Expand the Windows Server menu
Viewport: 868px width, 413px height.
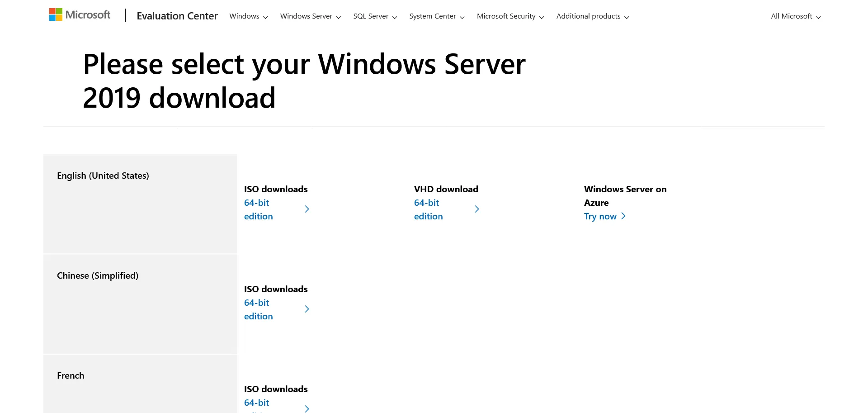click(311, 16)
